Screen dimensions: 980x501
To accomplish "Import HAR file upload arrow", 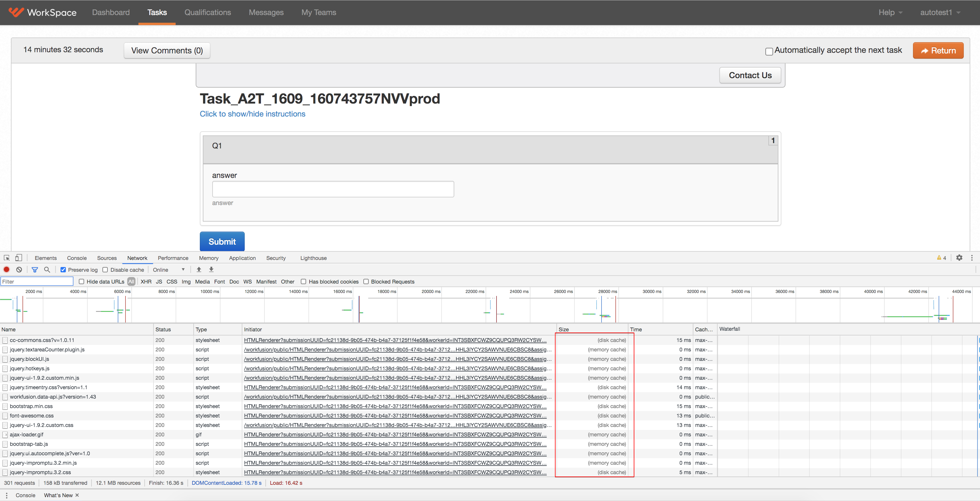I will [x=199, y=270].
